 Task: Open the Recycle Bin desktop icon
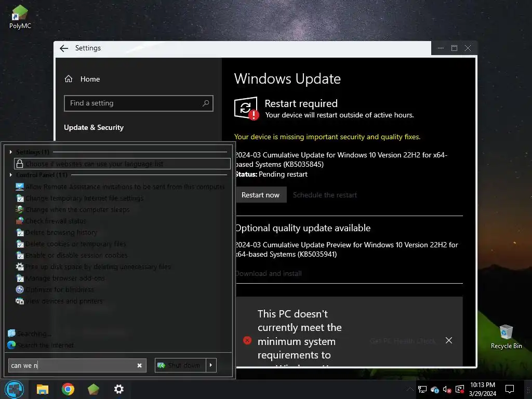click(506, 337)
